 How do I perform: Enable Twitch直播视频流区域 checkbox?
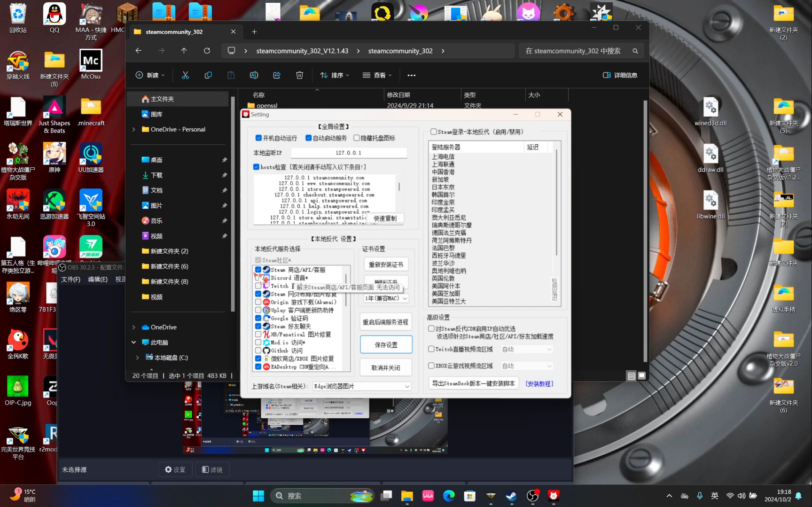431,349
